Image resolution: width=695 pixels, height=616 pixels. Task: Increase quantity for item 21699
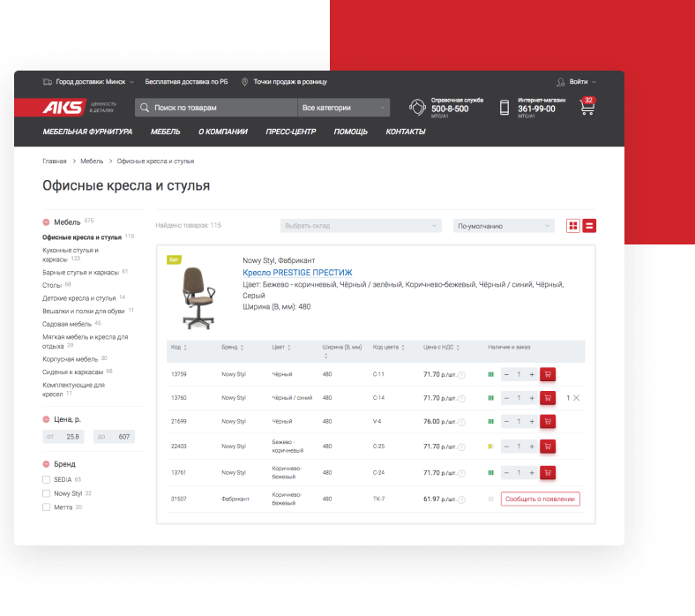point(532,421)
